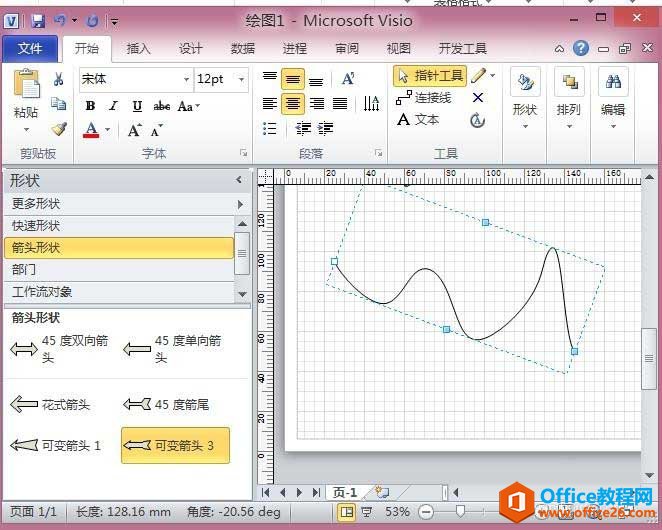Expand 更多形状 submenu
Image resolution: width=662 pixels, height=530 pixels.
point(126,204)
